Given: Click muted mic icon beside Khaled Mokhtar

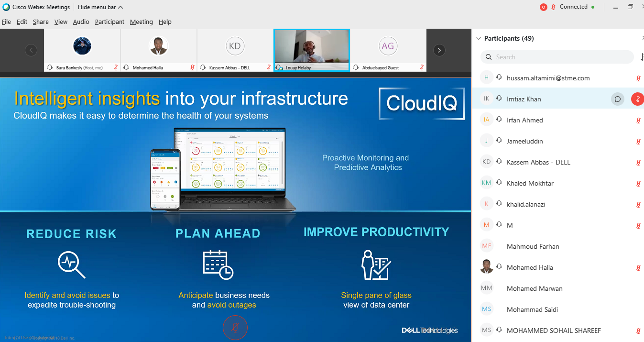Looking at the screenshot, I should [638, 183].
